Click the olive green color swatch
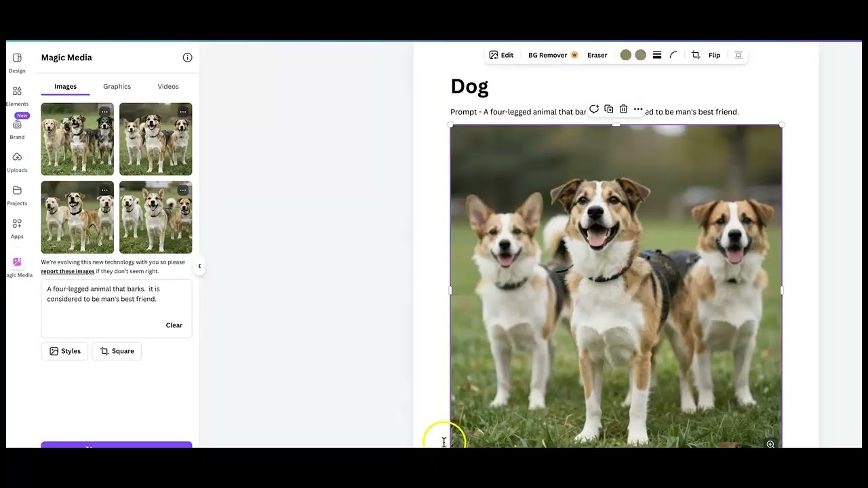This screenshot has height=488, width=868. [626, 55]
